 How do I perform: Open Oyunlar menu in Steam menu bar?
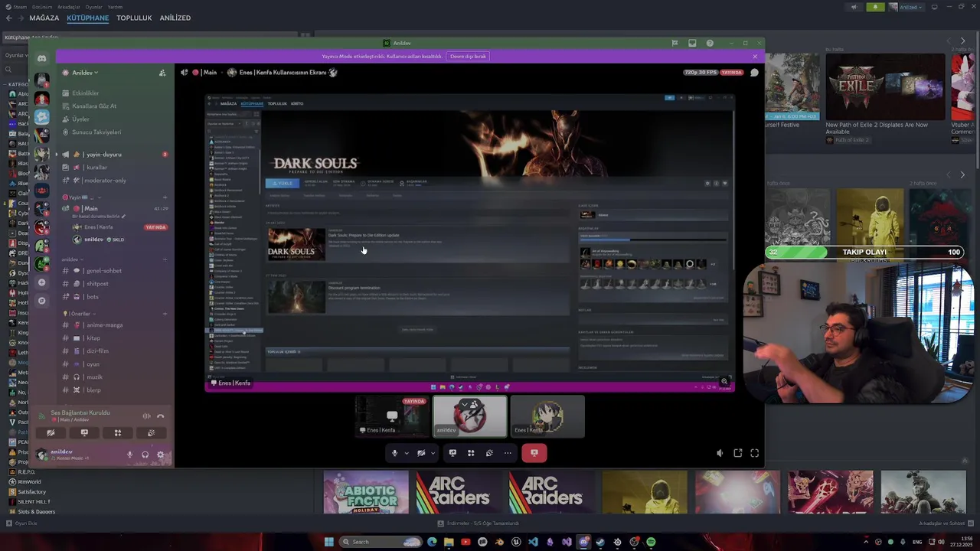coord(93,7)
